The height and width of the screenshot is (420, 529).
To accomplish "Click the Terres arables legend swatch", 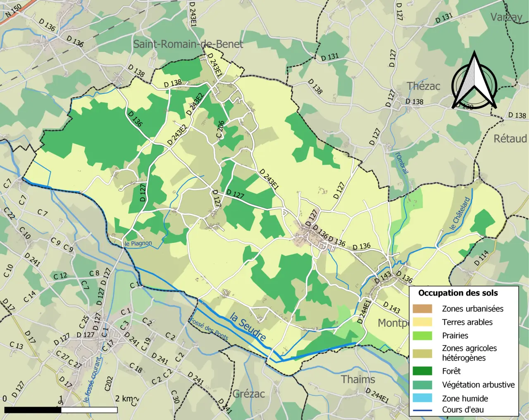I will point(422,322).
